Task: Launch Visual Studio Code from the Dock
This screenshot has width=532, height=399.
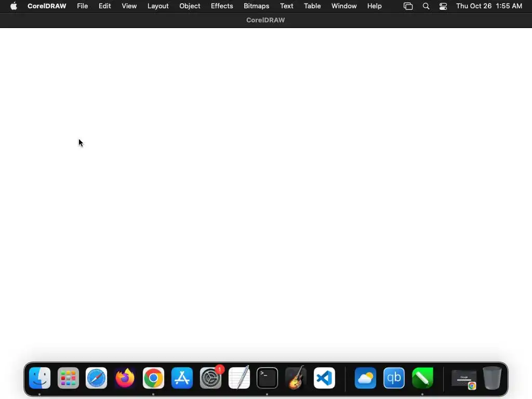Action: click(x=324, y=378)
